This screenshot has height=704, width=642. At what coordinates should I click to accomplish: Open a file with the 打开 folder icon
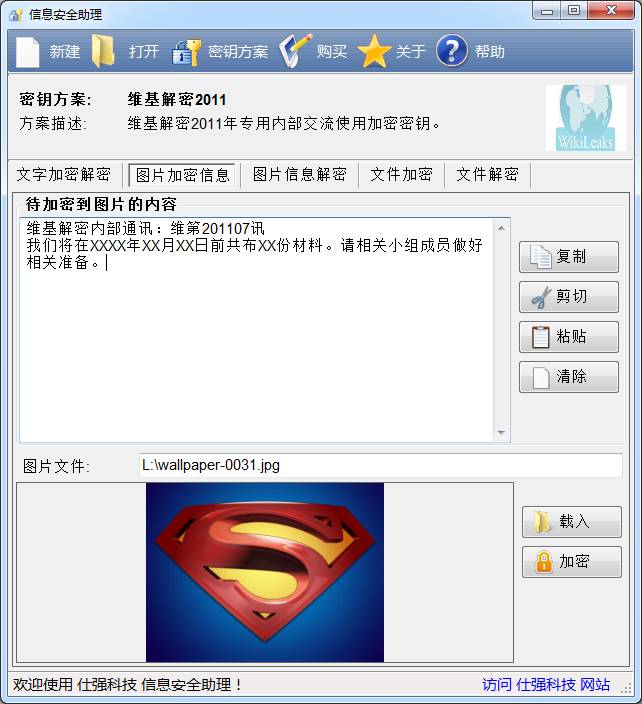(x=103, y=52)
